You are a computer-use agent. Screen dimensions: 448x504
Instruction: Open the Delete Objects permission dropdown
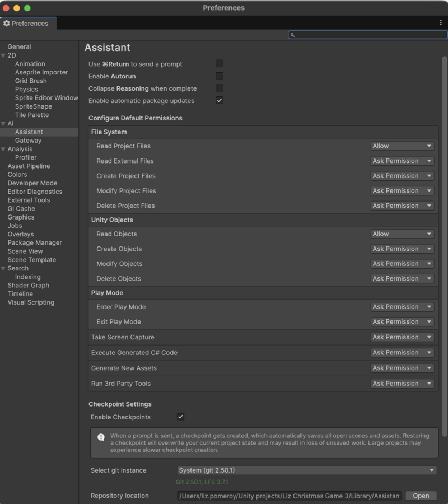(402, 278)
